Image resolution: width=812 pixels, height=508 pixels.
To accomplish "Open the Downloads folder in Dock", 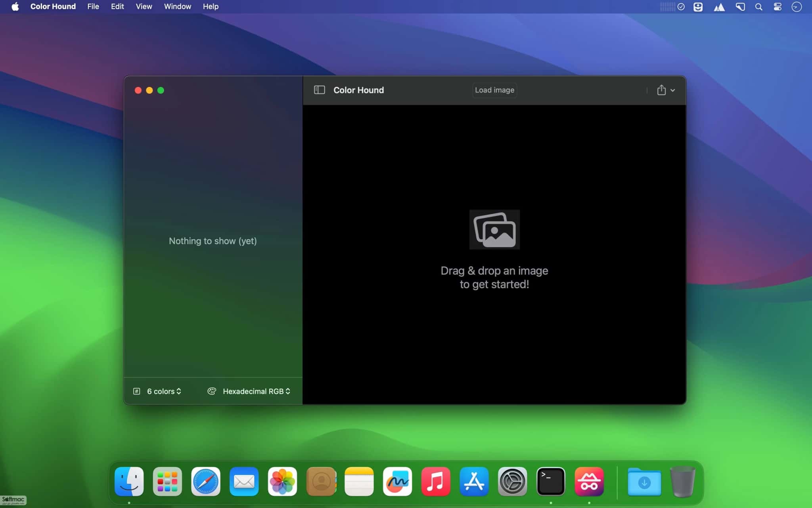I will (x=644, y=482).
